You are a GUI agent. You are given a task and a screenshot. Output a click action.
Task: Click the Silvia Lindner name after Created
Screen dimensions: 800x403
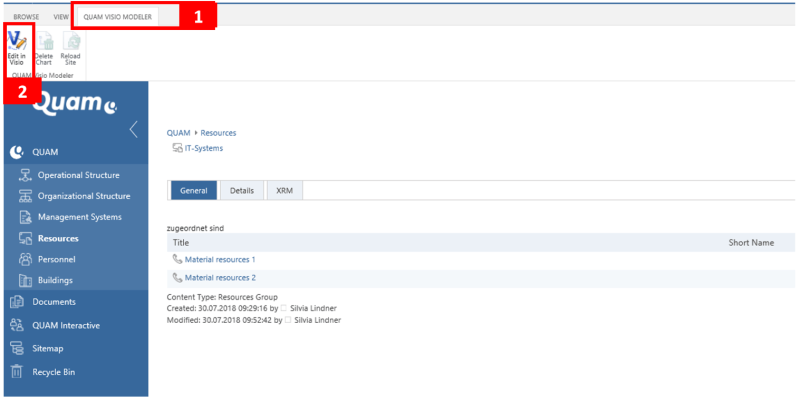313,309
